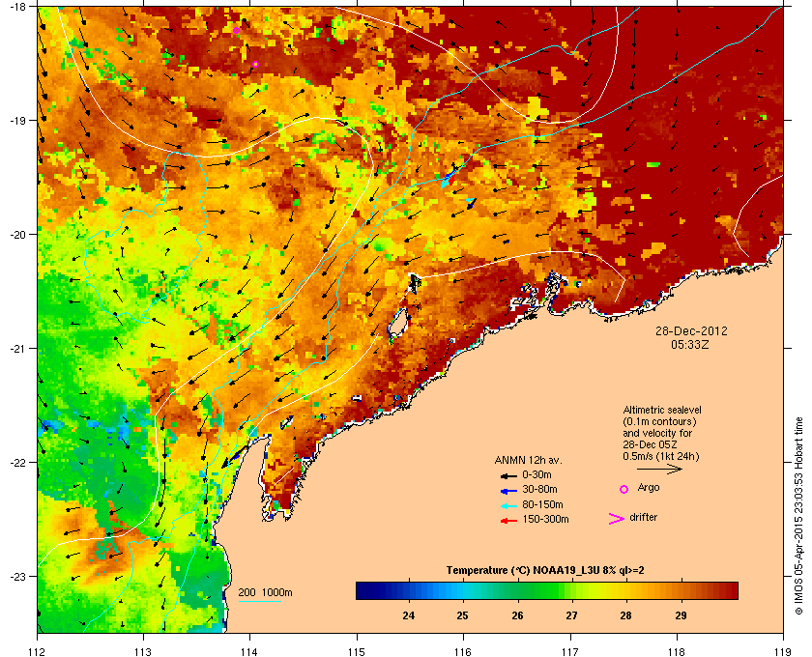Click the 'Argo' legend label

(649, 488)
